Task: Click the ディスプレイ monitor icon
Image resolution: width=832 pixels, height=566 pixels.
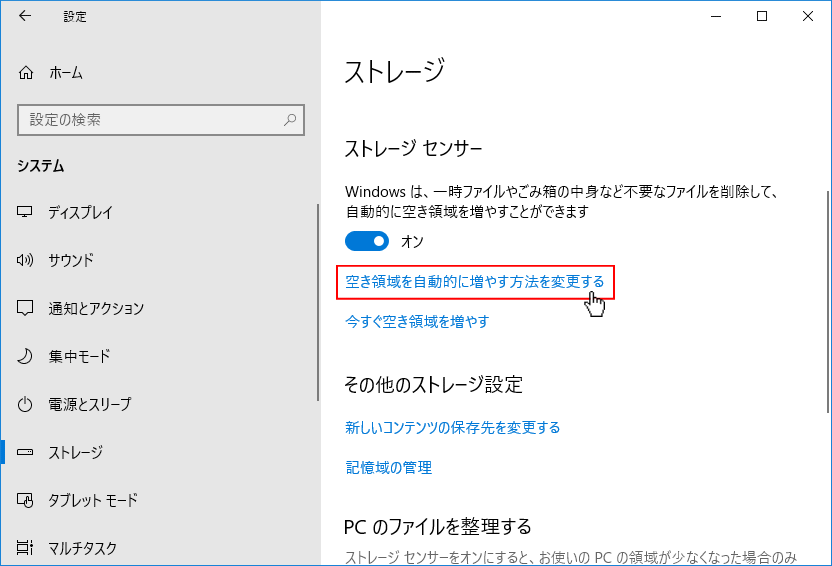Action: click(x=25, y=212)
